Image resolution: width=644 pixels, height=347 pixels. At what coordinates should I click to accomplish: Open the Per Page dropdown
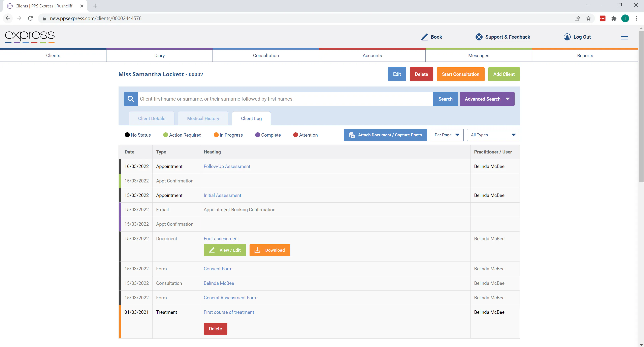point(447,135)
